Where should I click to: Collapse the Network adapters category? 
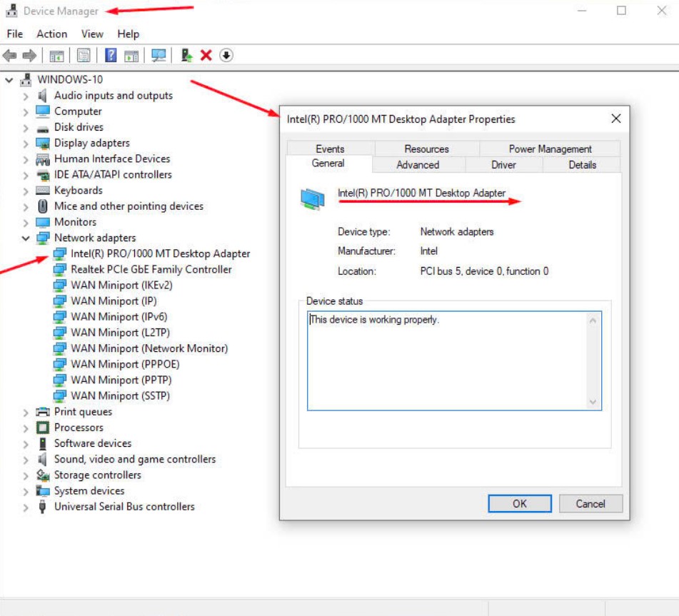coord(26,238)
